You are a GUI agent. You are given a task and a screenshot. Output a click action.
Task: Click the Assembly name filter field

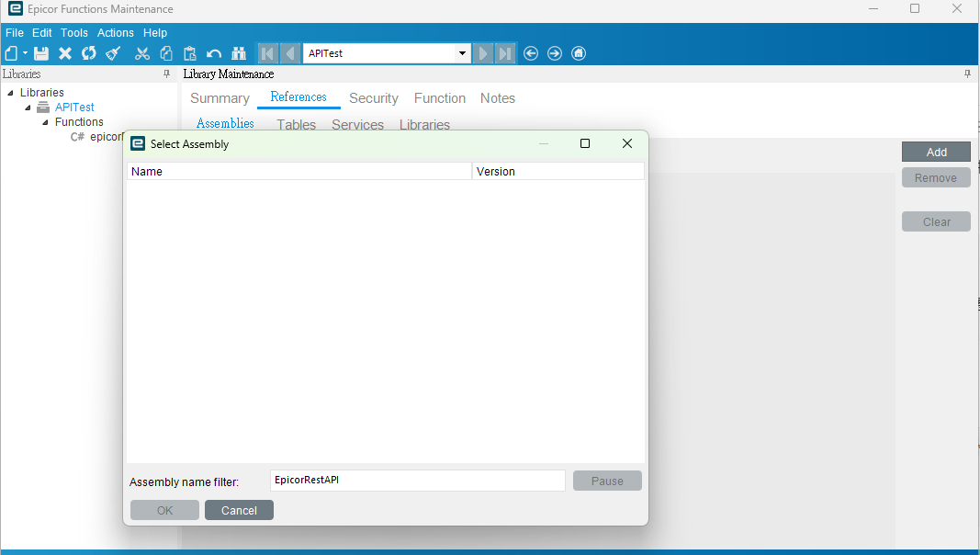[x=418, y=481]
